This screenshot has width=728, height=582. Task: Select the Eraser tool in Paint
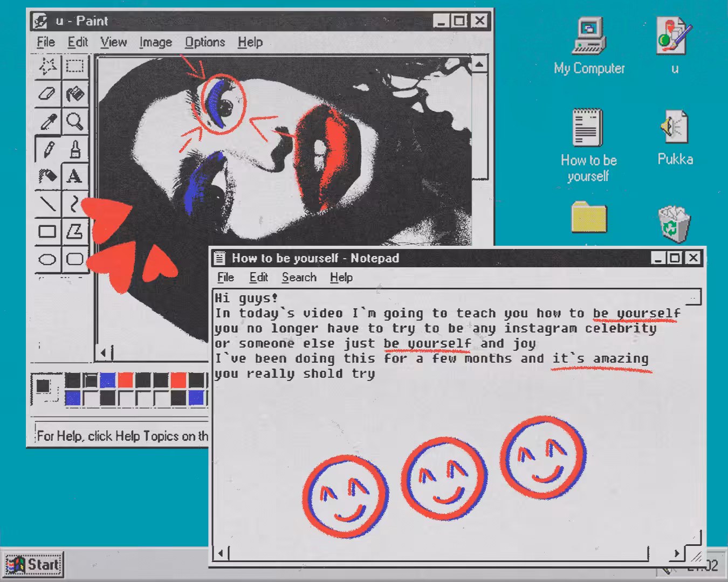(48, 94)
